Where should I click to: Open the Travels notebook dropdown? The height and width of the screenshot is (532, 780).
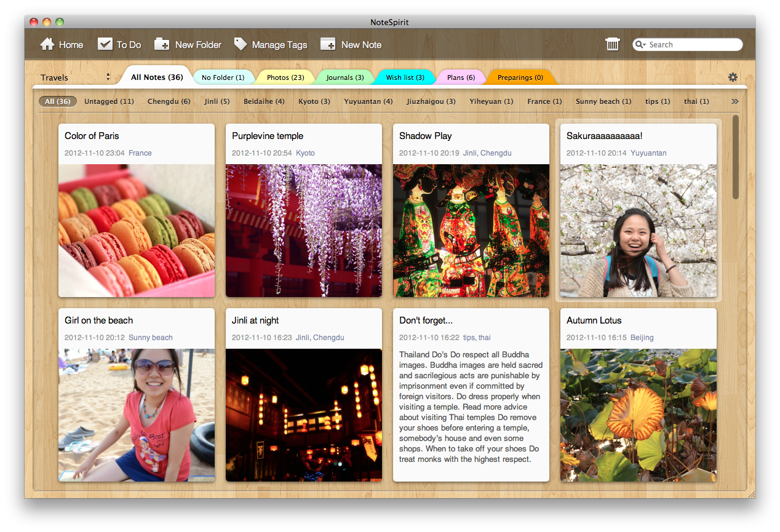75,77
